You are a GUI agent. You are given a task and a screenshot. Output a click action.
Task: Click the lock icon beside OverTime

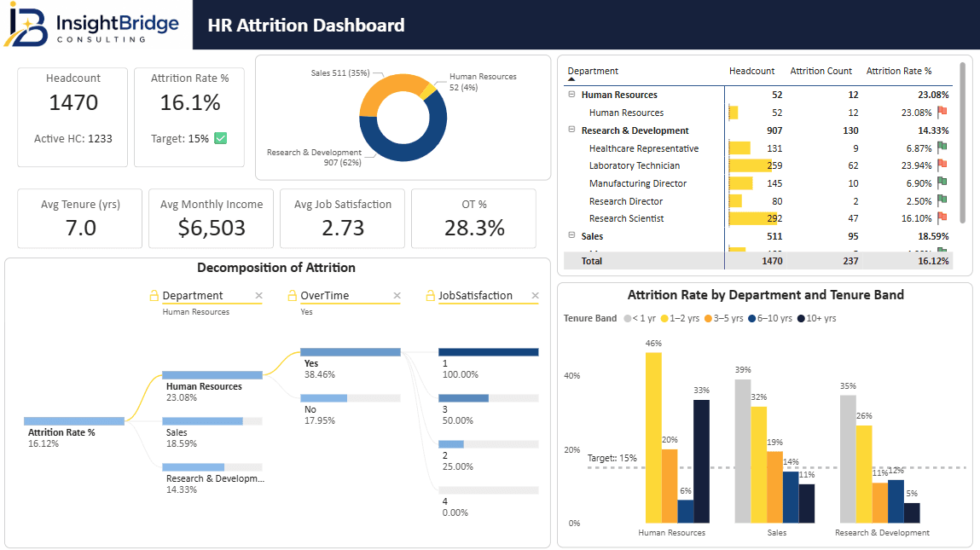292,296
